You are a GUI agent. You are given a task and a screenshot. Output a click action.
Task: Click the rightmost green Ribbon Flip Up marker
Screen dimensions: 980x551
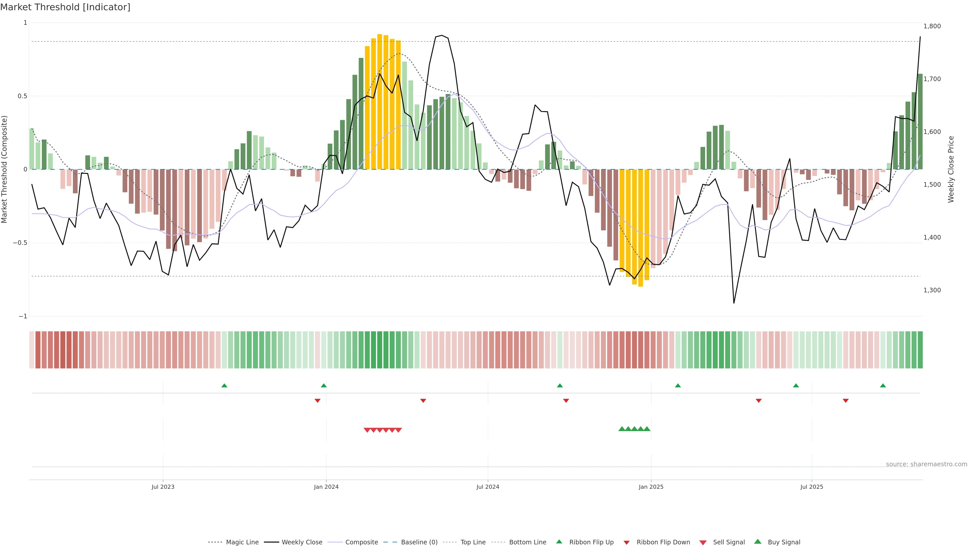pos(883,386)
